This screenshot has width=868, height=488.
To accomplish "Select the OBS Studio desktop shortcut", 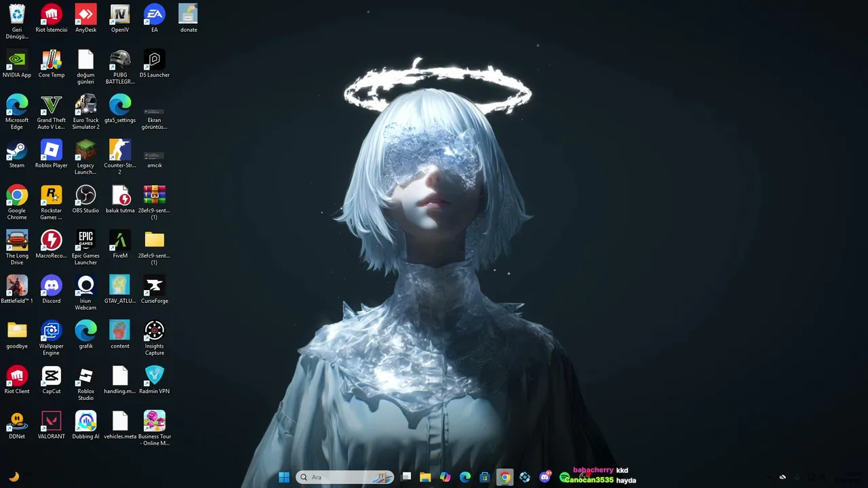I will (86, 195).
